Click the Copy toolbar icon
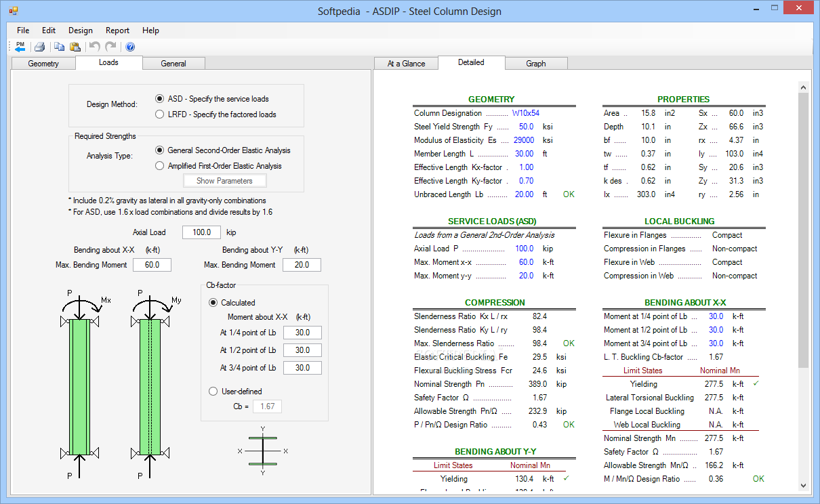Image resolution: width=820 pixels, height=504 pixels. click(59, 47)
